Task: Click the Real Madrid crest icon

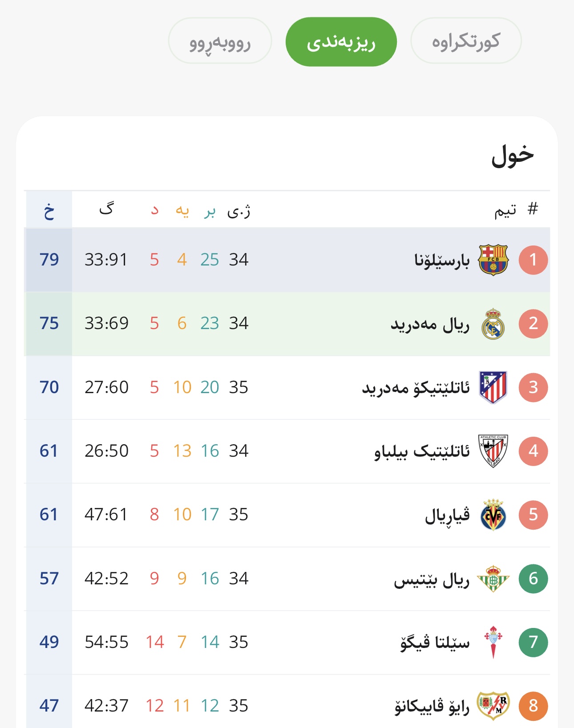Action: pos(493,324)
